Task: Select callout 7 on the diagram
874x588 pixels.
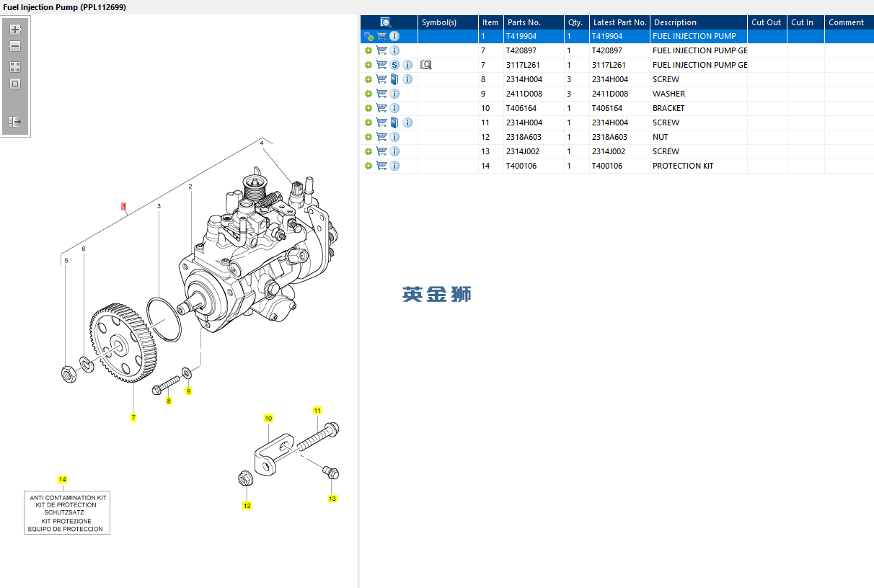Action: click(133, 418)
